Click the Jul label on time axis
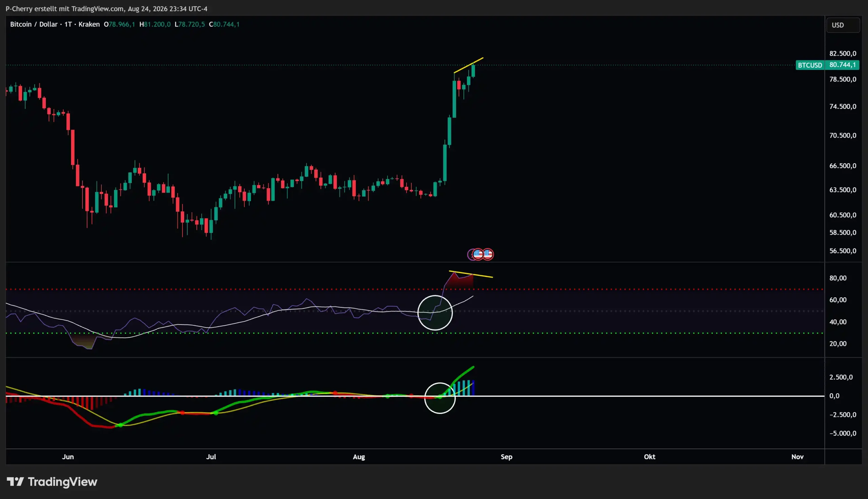 (x=211, y=457)
